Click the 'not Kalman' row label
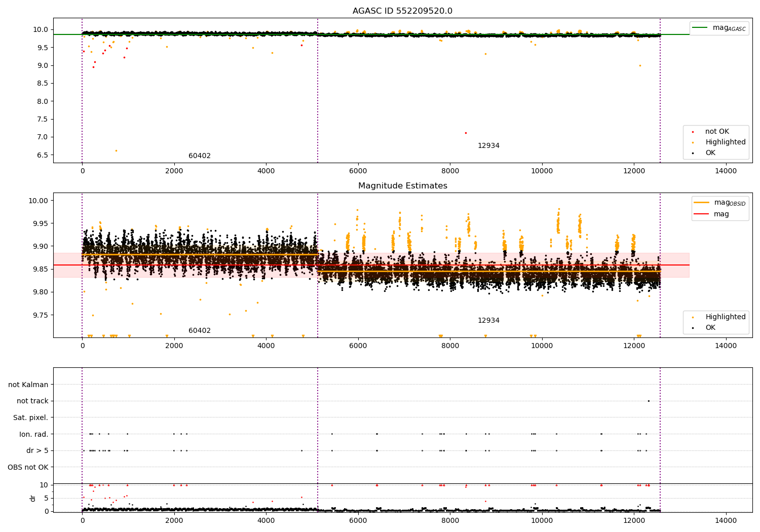This screenshot has height=532, width=760. pos(28,385)
